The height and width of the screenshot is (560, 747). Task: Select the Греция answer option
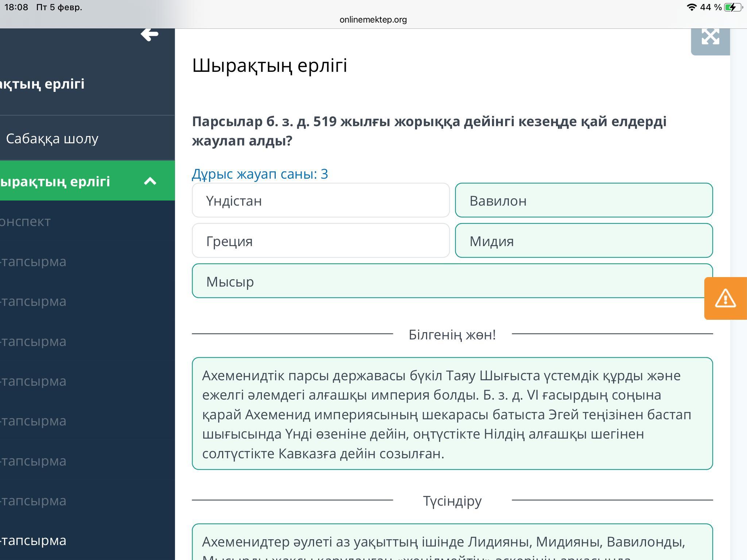(x=321, y=241)
